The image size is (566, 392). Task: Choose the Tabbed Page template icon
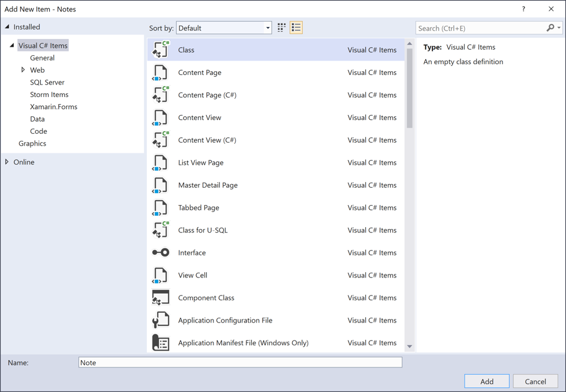160,207
